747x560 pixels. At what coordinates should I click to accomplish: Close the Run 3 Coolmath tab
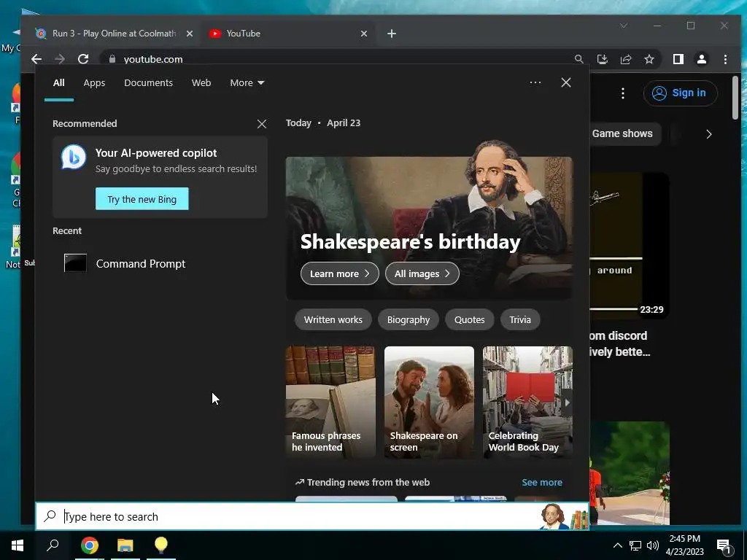[190, 34]
